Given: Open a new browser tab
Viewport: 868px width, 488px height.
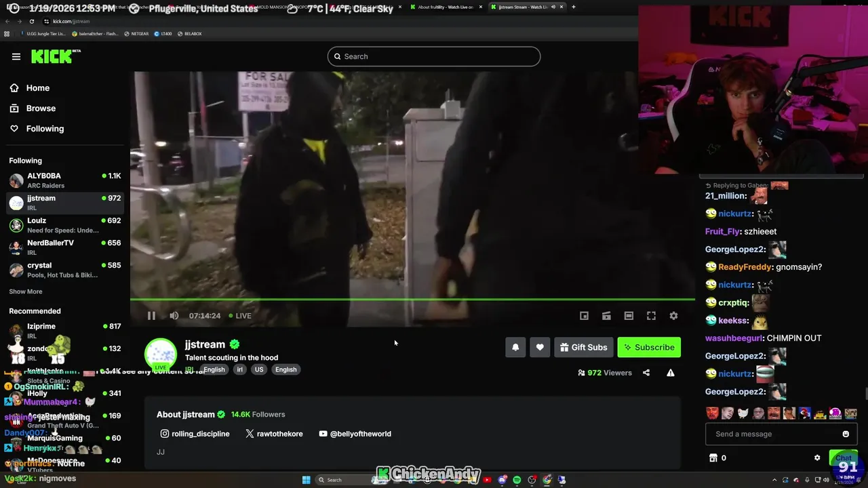Looking at the screenshot, I should coord(574,7).
